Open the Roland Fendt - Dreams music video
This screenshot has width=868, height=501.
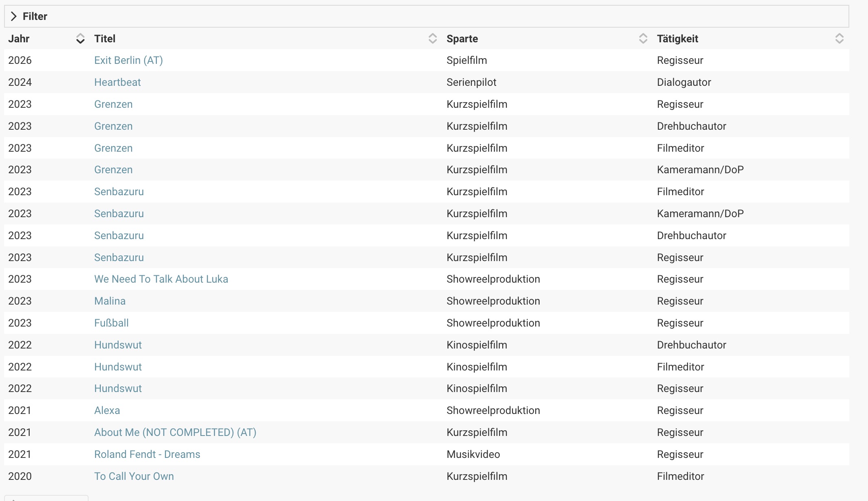point(147,454)
